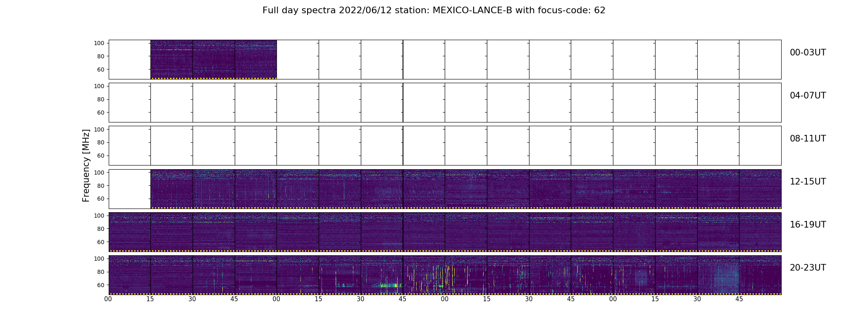The image size is (868, 331).
Task: Click the 80 tick label of the 04-07UT row
Action: pyautogui.click(x=101, y=99)
